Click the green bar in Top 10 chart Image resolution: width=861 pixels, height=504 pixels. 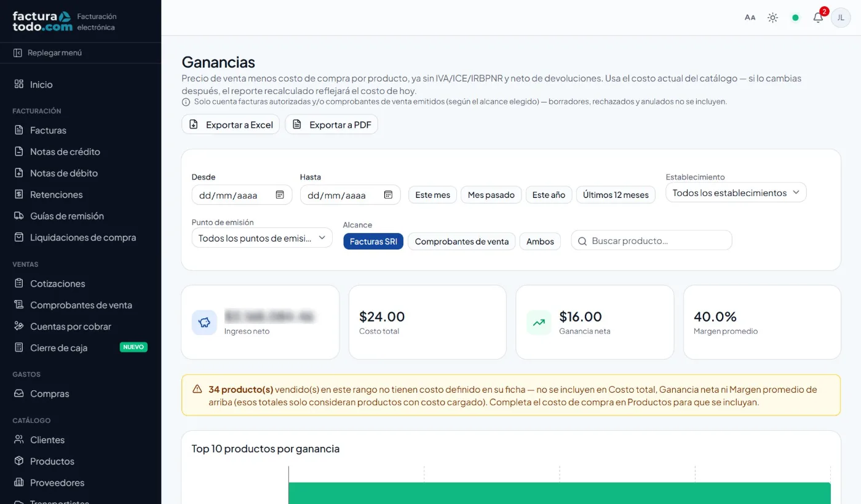click(560, 494)
